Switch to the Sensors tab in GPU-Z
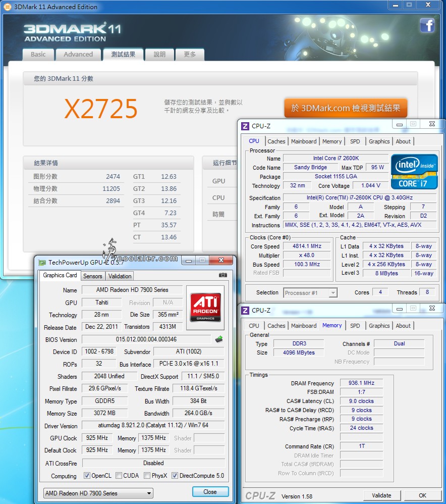The width and height of the screenshot is (446, 504). click(x=92, y=276)
